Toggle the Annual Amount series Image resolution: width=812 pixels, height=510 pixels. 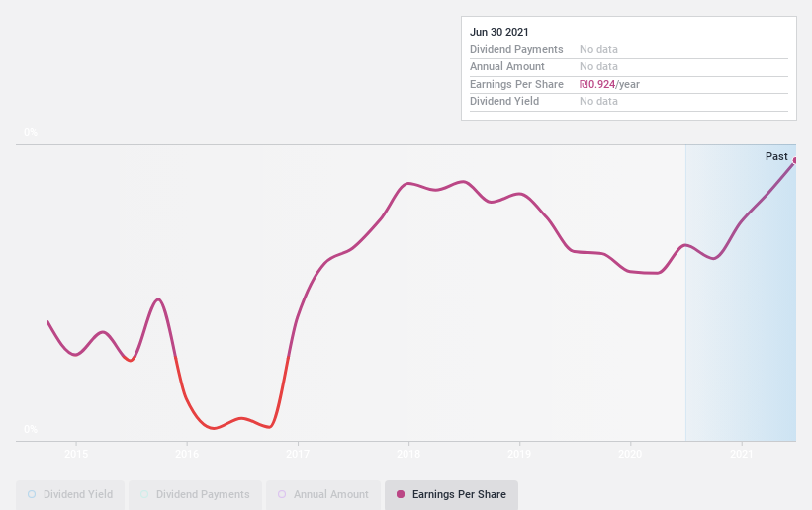(323, 494)
